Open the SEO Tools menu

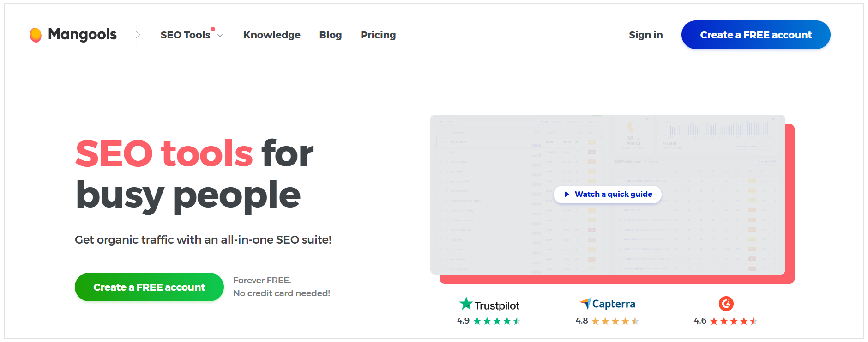pos(186,35)
